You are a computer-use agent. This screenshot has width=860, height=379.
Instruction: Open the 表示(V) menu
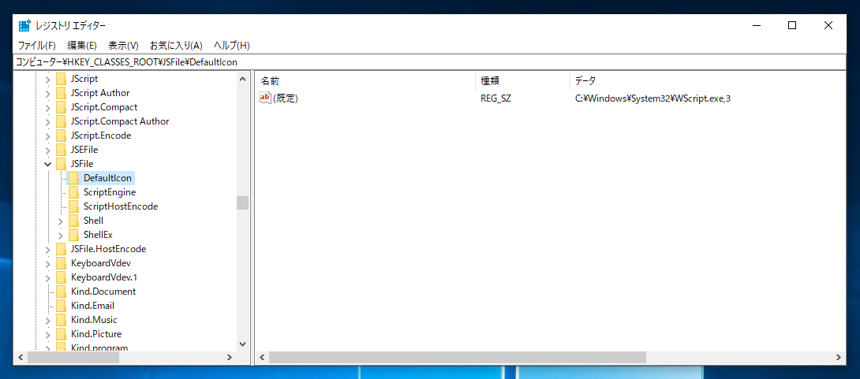click(x=123, y=46)
